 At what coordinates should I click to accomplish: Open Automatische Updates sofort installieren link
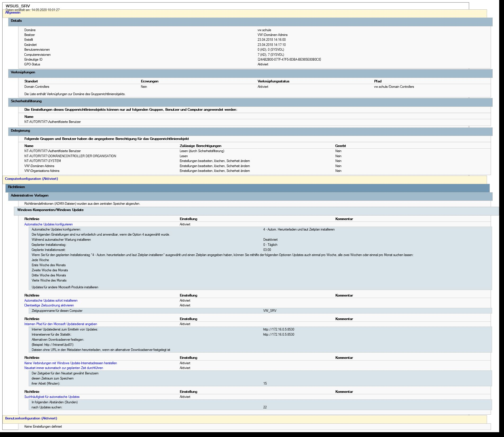(x=51, y=300)
